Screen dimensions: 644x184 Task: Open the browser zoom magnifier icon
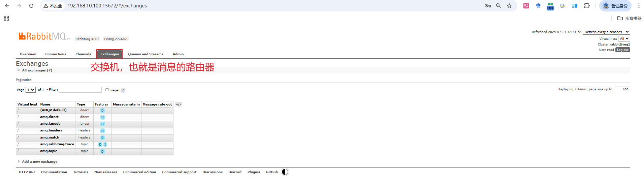pos(498,6)
